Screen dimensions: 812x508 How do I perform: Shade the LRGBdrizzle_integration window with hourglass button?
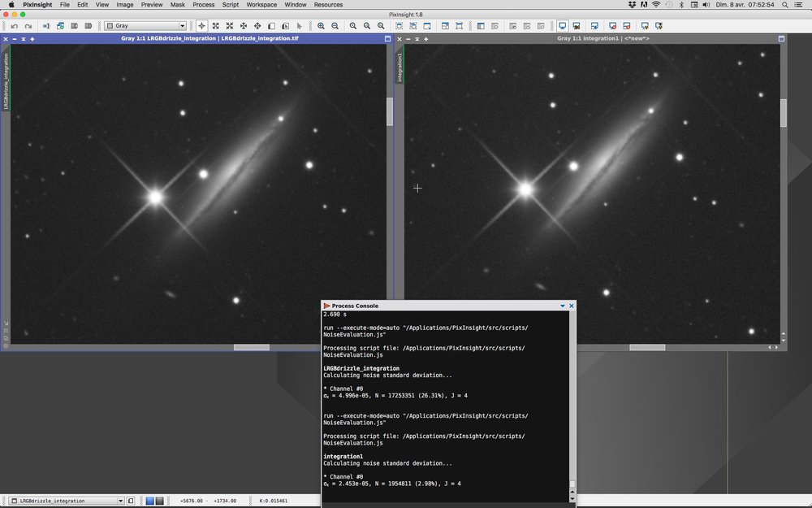coord(24,39)
